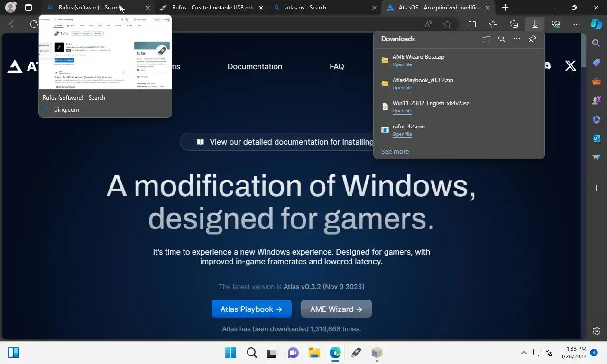
Task: Open Edge Settings and more menu
Action: tap(577, 24)
